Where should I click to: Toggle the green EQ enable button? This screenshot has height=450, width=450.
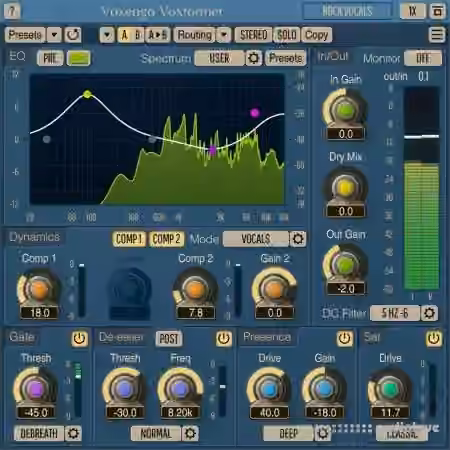[78, 58]
